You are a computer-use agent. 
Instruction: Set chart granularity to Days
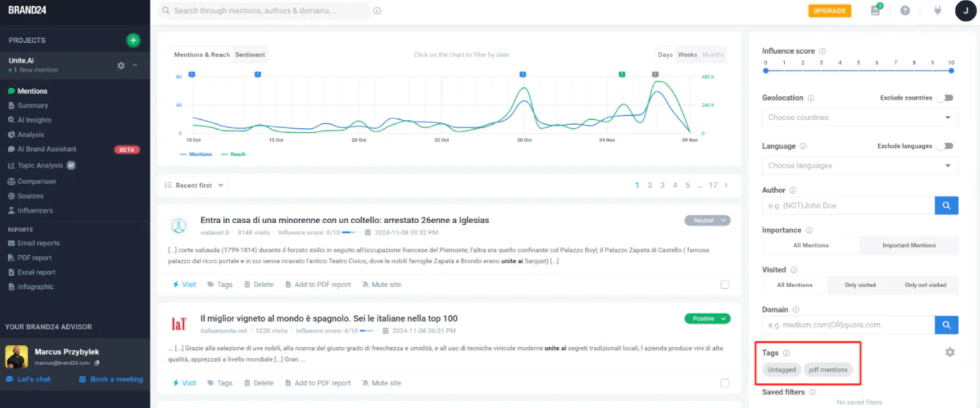click(665, 55)
